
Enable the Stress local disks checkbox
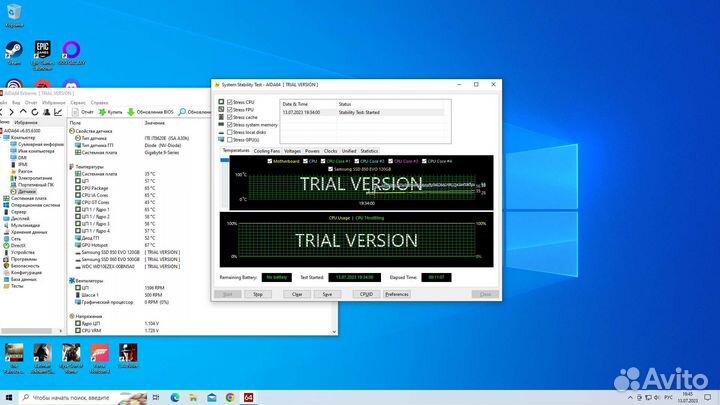click(230, 132)
